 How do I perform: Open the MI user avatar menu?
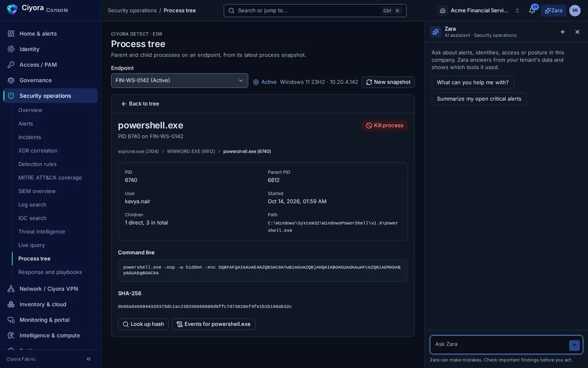(x=575, y=10)
